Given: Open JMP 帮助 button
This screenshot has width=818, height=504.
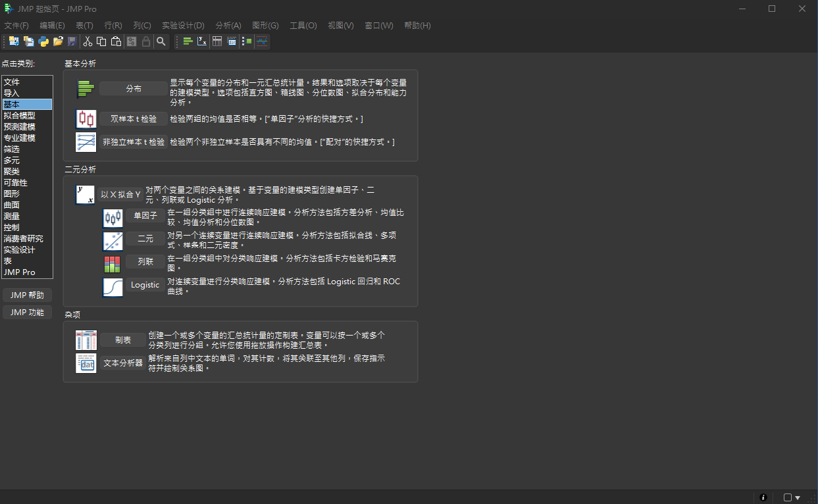Looking at the screenshot, I should click(28, 296).
